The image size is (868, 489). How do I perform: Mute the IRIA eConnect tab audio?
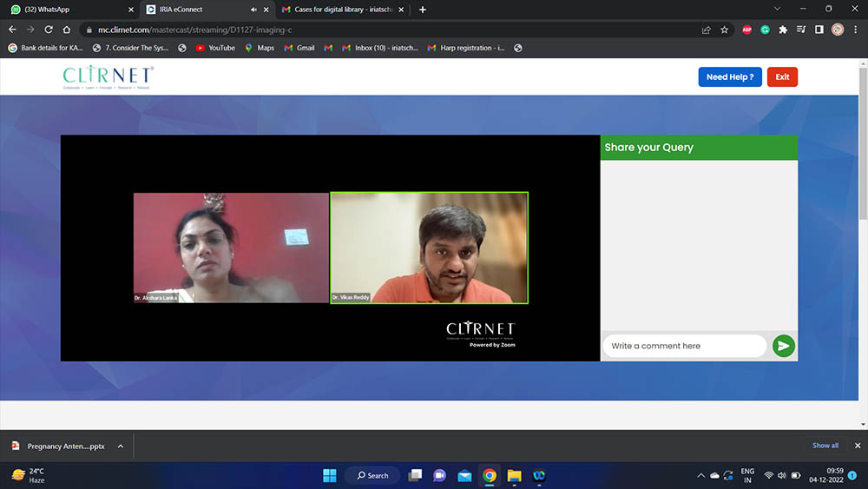[x=253, y=10]
